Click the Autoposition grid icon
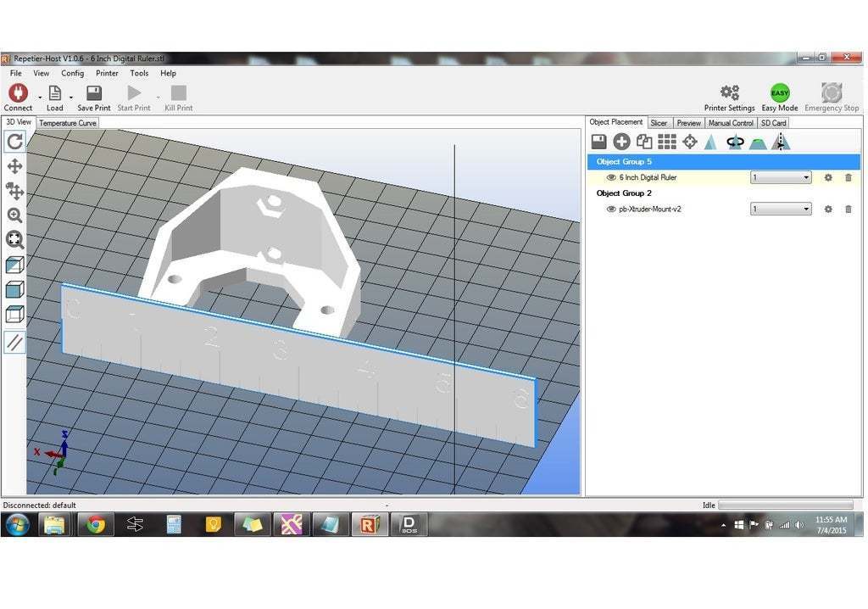Screen dimensions: 868x609 click(667, 142)
